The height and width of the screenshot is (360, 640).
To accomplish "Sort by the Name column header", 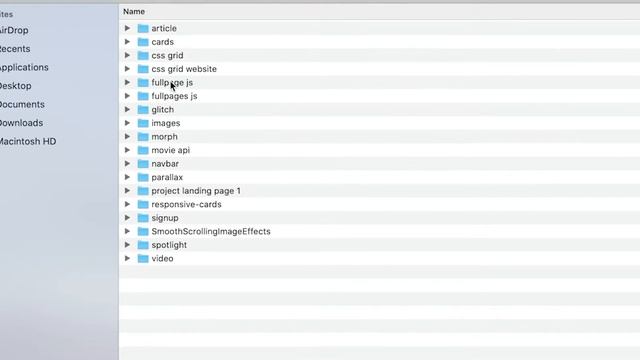I will [134, 11].
